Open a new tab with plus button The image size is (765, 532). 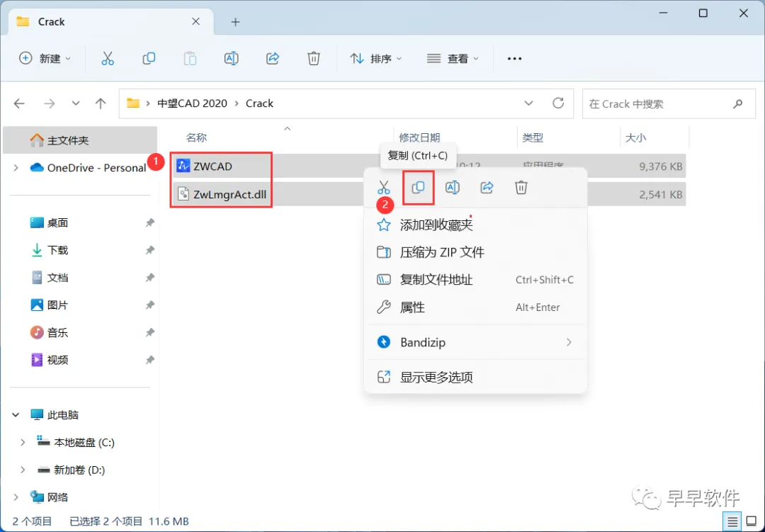pyautogui.click(x=236, y=22)
